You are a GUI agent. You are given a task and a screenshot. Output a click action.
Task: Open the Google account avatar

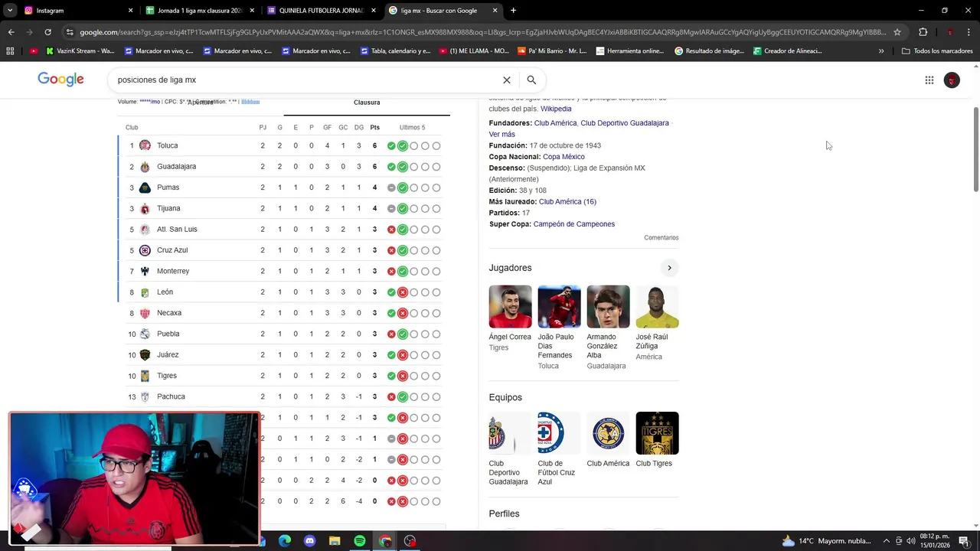click(952, 80)
